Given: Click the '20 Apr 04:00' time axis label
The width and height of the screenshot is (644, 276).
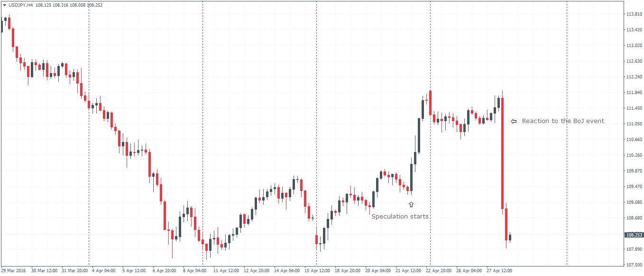Looking at the screenshot, I should coord(378,271).
